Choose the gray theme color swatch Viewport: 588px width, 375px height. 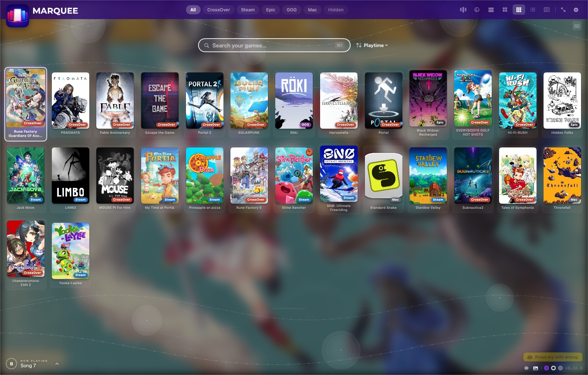[x=560, y=368]
